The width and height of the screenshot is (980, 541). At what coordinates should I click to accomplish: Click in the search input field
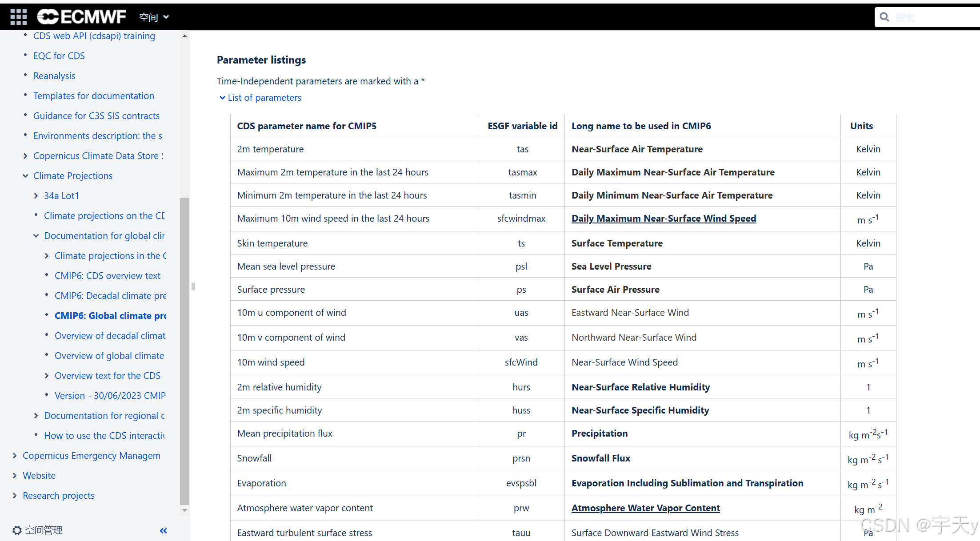(x=933, y=17)
